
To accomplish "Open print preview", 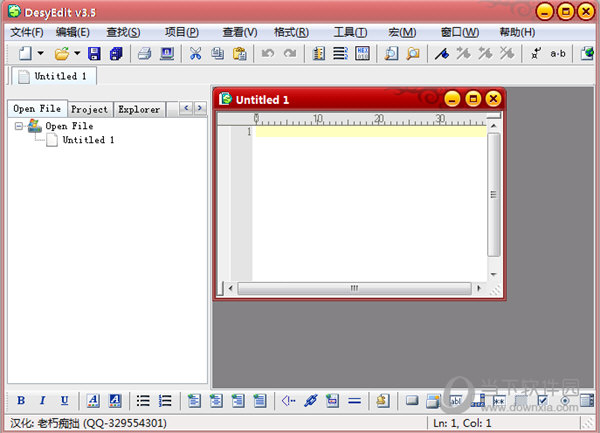I will pos(167,53).
